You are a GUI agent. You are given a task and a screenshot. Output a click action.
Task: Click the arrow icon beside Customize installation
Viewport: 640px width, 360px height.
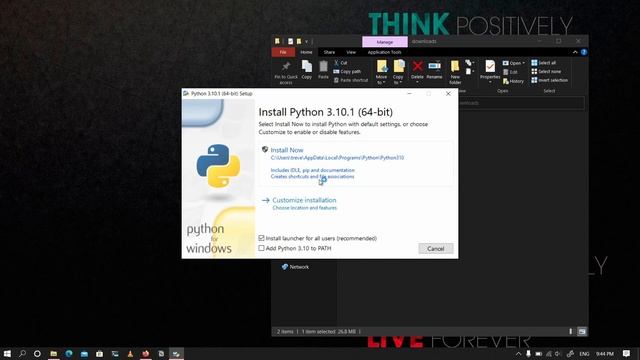266,200
